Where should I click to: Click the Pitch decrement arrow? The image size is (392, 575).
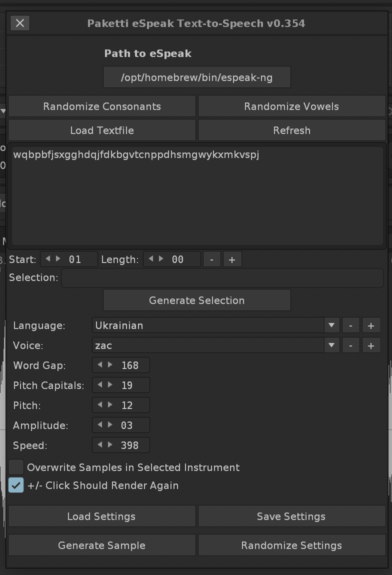[x=100, y=405]
